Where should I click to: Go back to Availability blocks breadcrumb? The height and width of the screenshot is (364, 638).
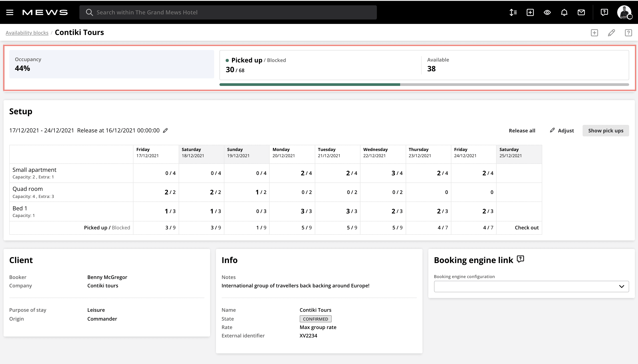click(x=27, y=33)
